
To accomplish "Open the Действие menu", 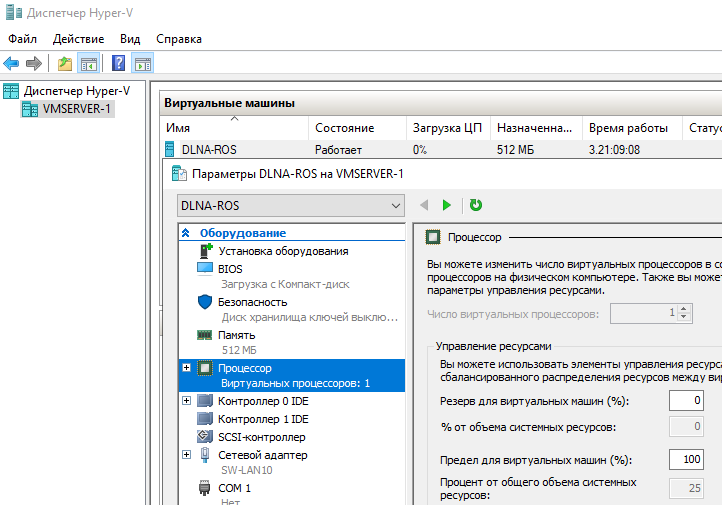I will [x=78, y=39].
